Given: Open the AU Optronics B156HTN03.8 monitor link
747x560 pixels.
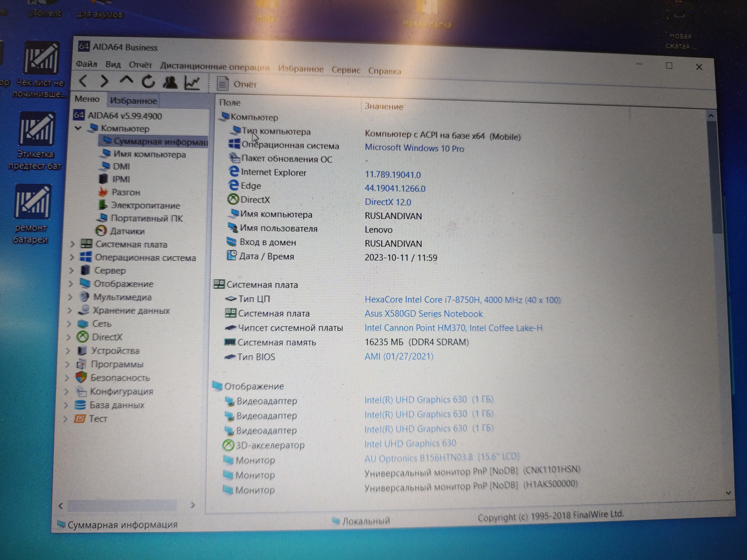Looking at the screenshot, I should tap(442, 458).
